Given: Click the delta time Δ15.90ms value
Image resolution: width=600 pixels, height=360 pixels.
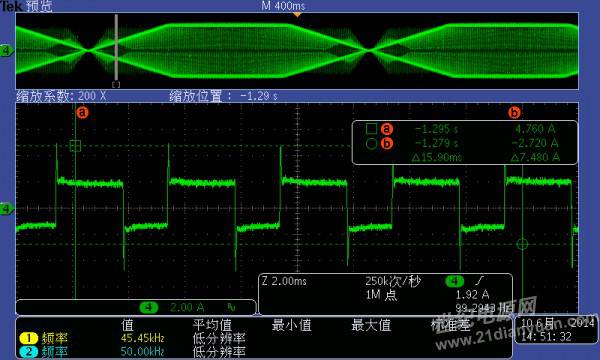Looking at the screenshot, I should (x=437, y=157).
